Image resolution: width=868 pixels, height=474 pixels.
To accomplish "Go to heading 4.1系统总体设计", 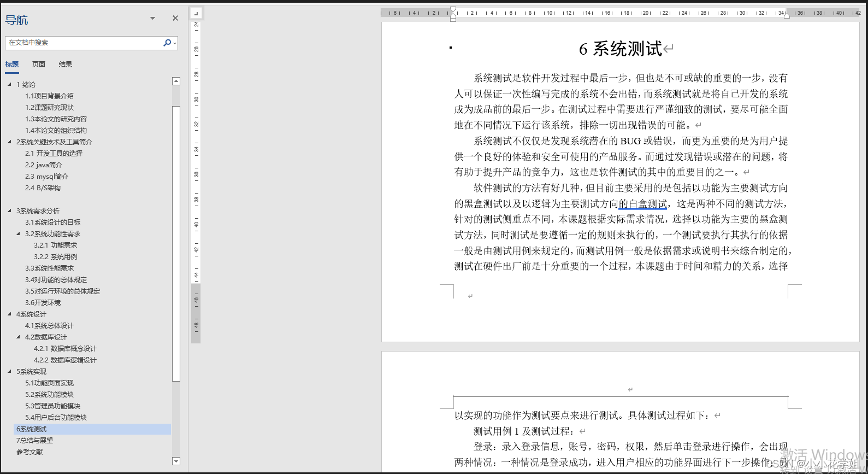I will coord(49,325).
